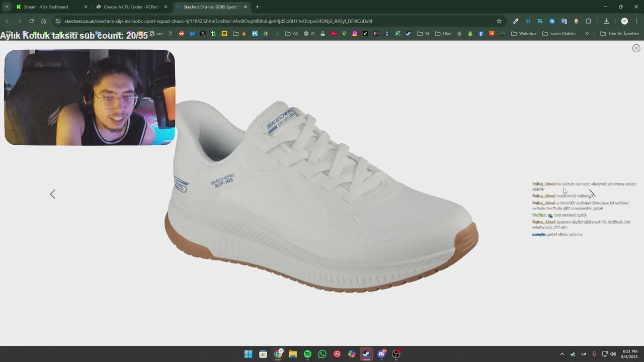Open the Chrome profile avatar menu
Image resolution: width=644 pixels, height=362 pixels.
pyautogui.click(x=624, y=21)
